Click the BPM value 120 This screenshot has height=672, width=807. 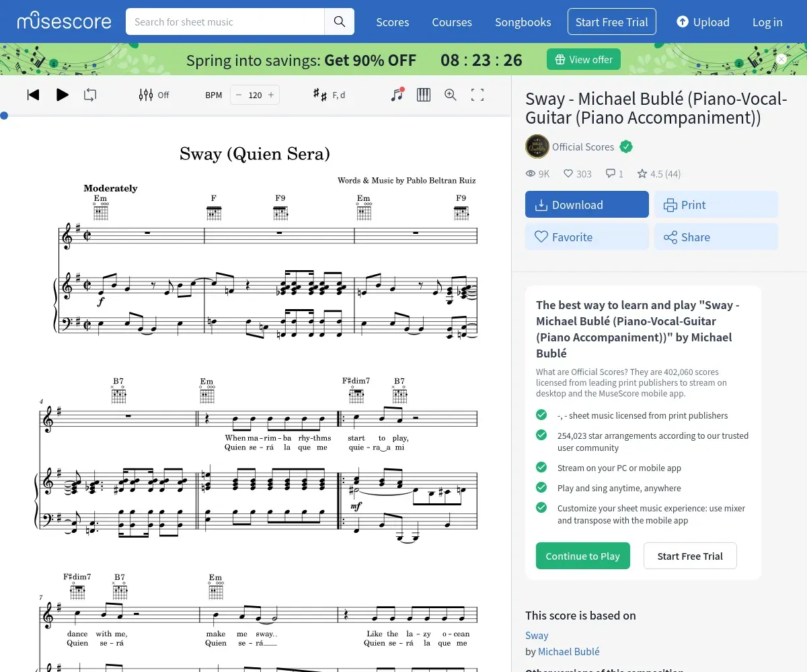tap(255, 95)
